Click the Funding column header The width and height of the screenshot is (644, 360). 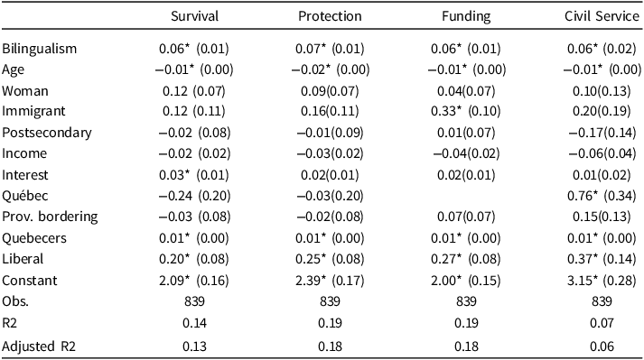[x=466, y=16]
